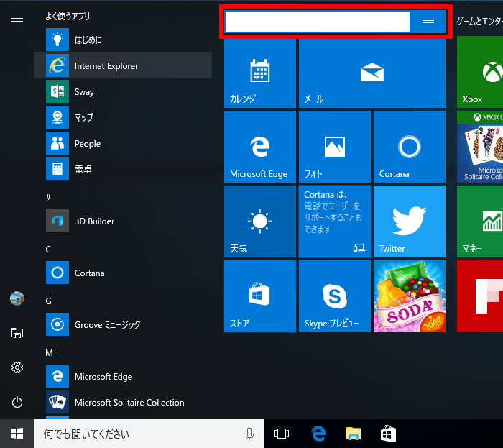Open Settings gear in the Start sidebar

coord(17,367)
